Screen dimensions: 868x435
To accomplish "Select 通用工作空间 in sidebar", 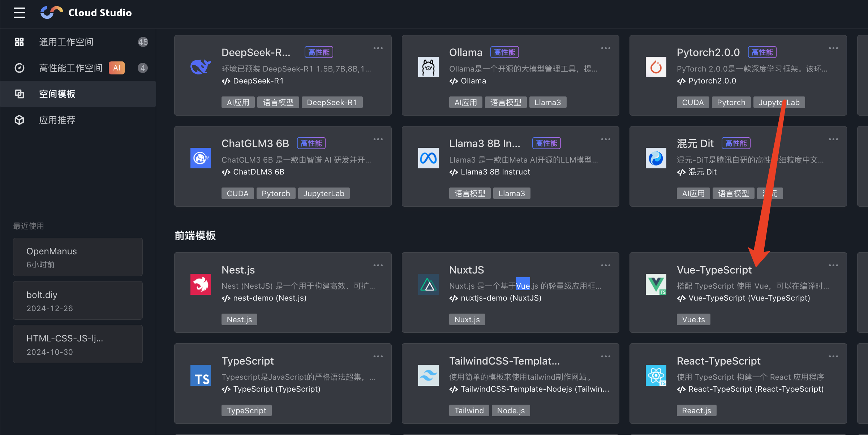I will [78, 42].
